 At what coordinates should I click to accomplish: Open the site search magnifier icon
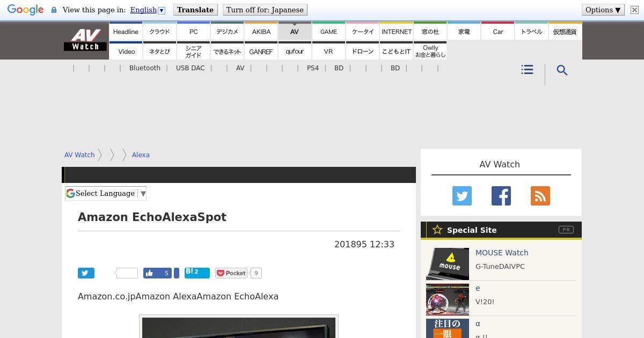[562, 70]
